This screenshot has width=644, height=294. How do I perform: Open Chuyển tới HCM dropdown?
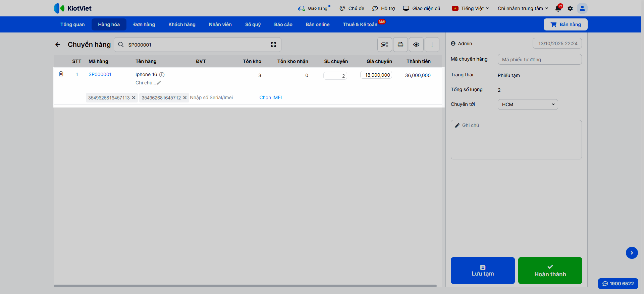528,104
